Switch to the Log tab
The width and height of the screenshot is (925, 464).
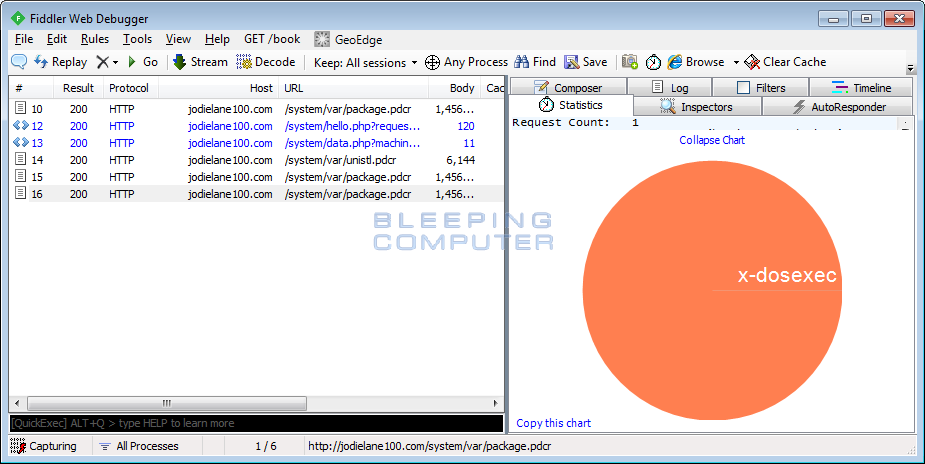tap(670, 87)
